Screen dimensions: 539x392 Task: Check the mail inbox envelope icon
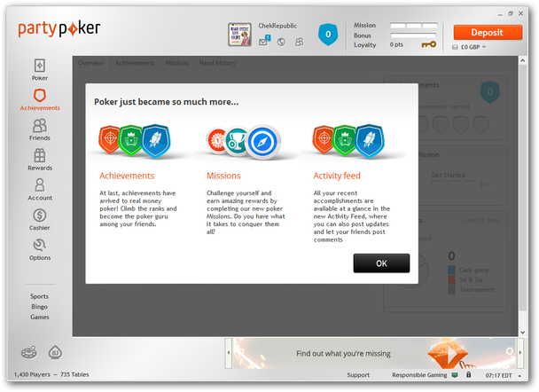click(264, 41)
